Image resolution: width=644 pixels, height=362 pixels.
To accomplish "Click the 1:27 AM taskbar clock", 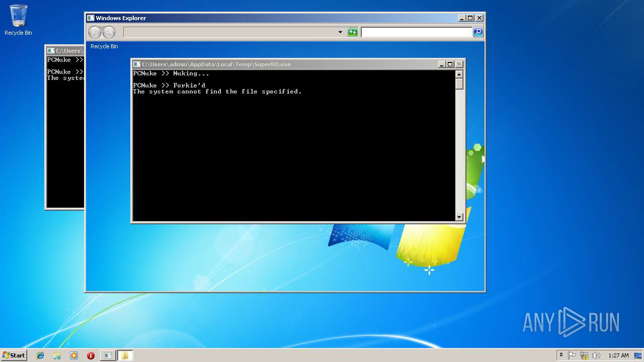I will click(x=618, y=355).
